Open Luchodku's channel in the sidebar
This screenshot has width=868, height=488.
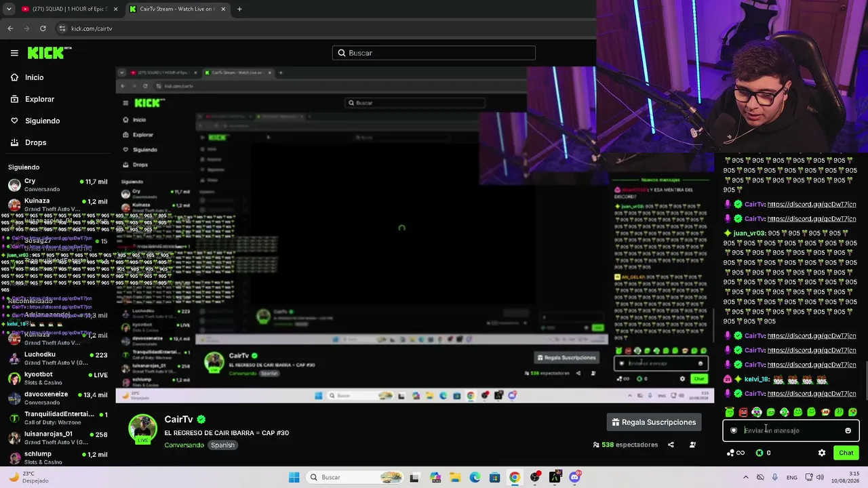(58, 358)
